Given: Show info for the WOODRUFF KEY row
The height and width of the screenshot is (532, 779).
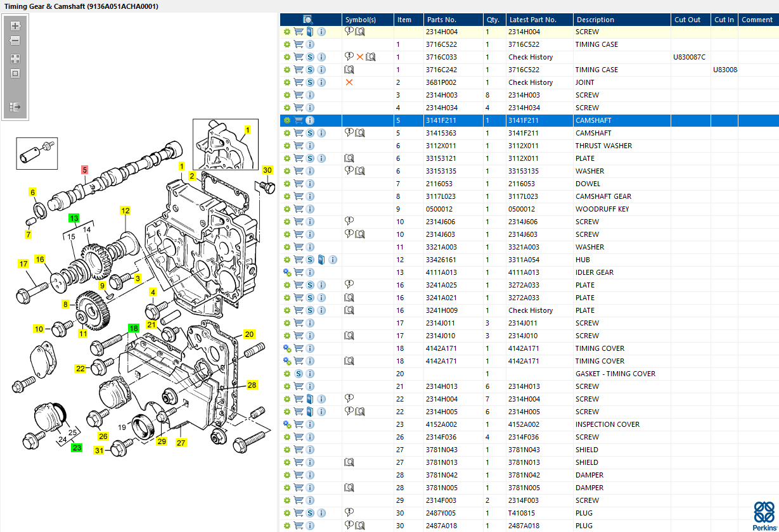Looking at the screenshot, I should (310, 209).
